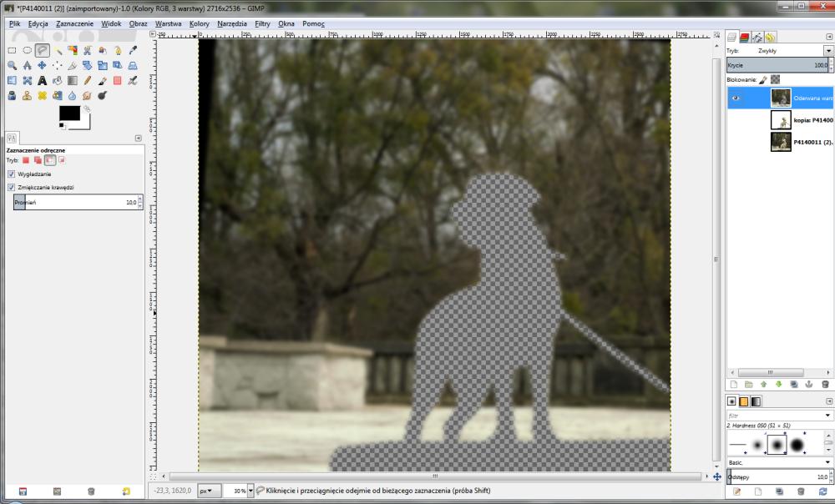Create a new layer in layers panel

point(734,384)
